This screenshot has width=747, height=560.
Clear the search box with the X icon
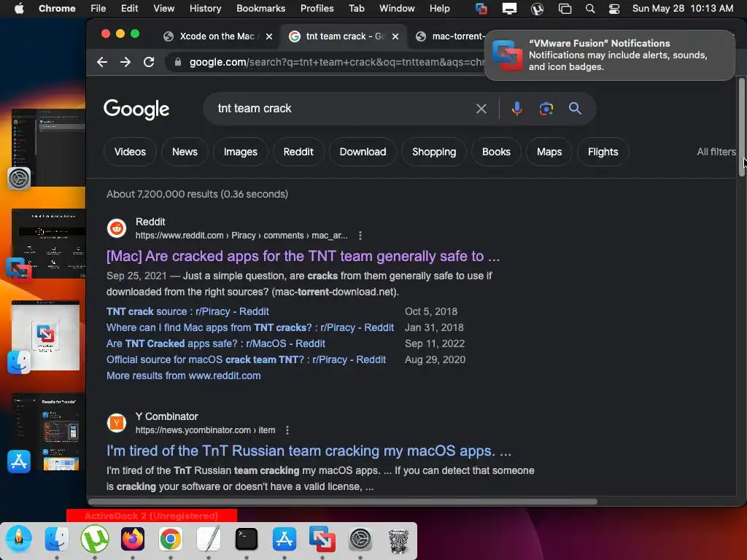481,109
